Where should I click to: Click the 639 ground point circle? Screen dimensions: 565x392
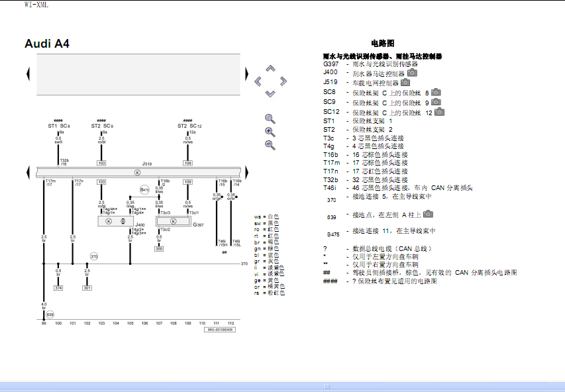(50, 315)
